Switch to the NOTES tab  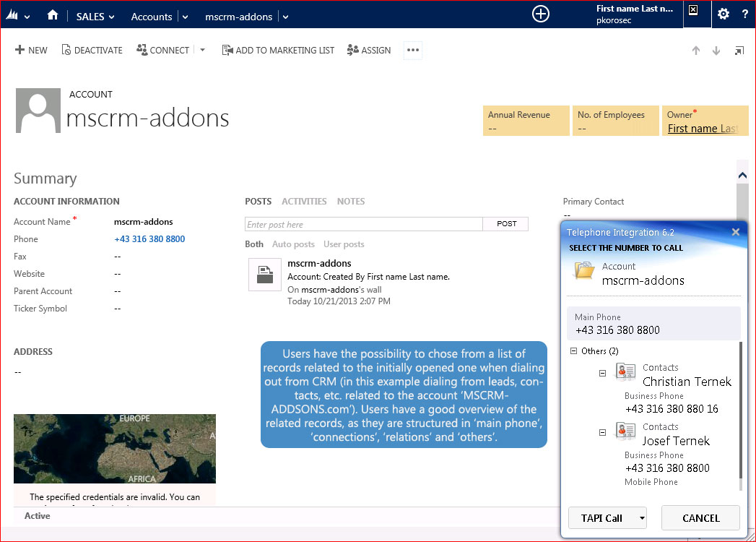351,201
